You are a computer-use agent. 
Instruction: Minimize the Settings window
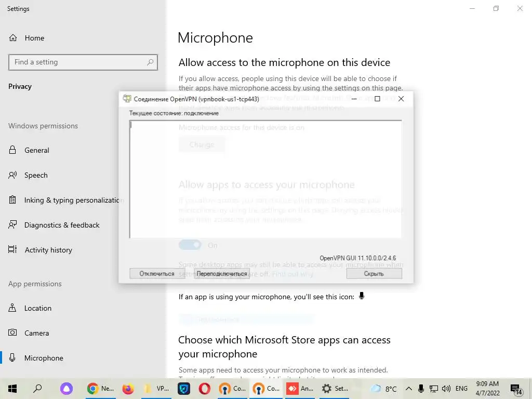pos(472,8)
